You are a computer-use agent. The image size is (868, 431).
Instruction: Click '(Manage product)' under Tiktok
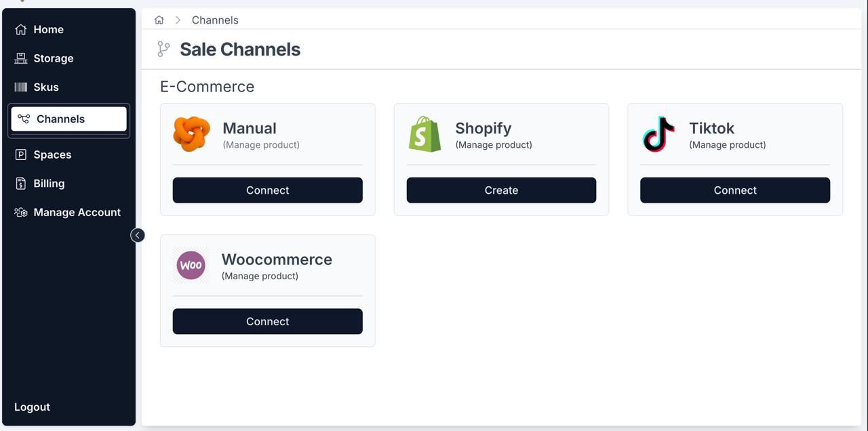tap(728, 145)
